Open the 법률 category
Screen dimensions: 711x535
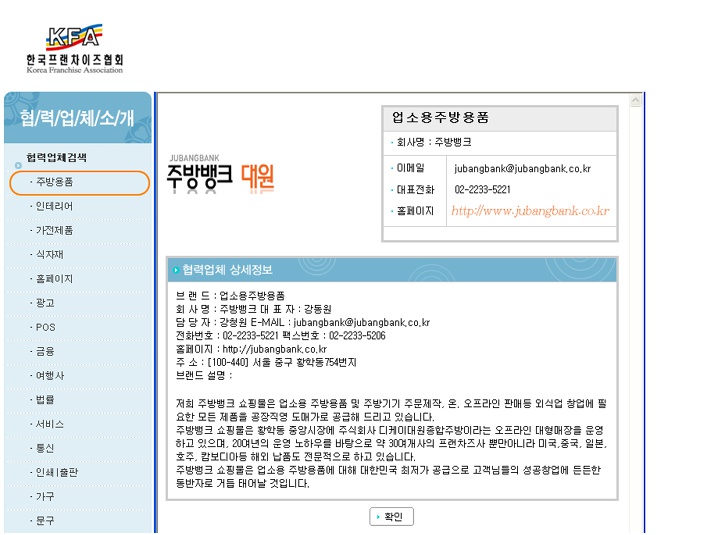point(45,399)
